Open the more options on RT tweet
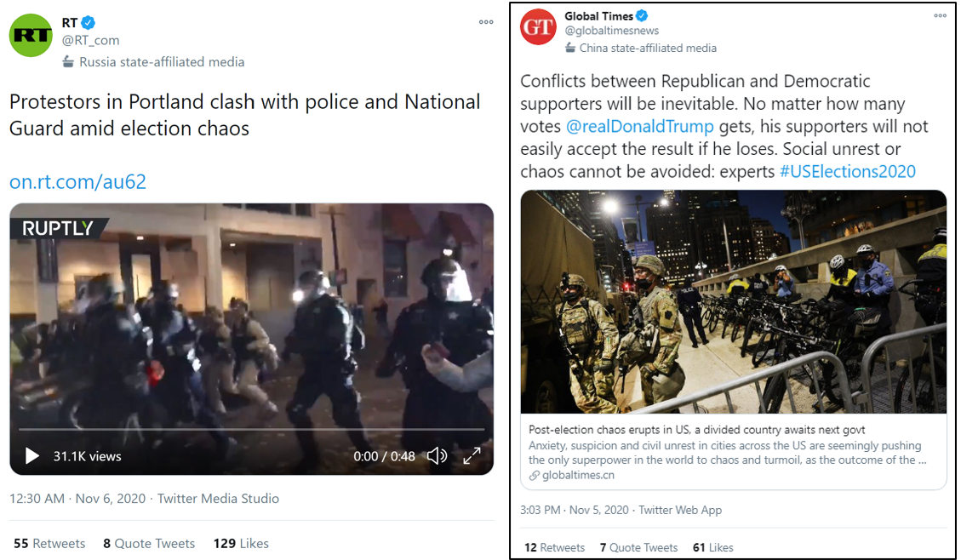 click(x=486, y=22)
